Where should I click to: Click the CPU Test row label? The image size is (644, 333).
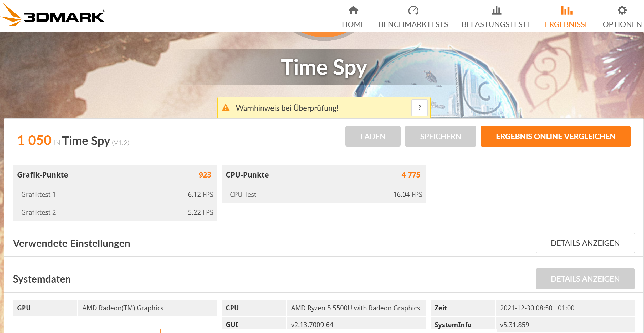pos(243,195)
